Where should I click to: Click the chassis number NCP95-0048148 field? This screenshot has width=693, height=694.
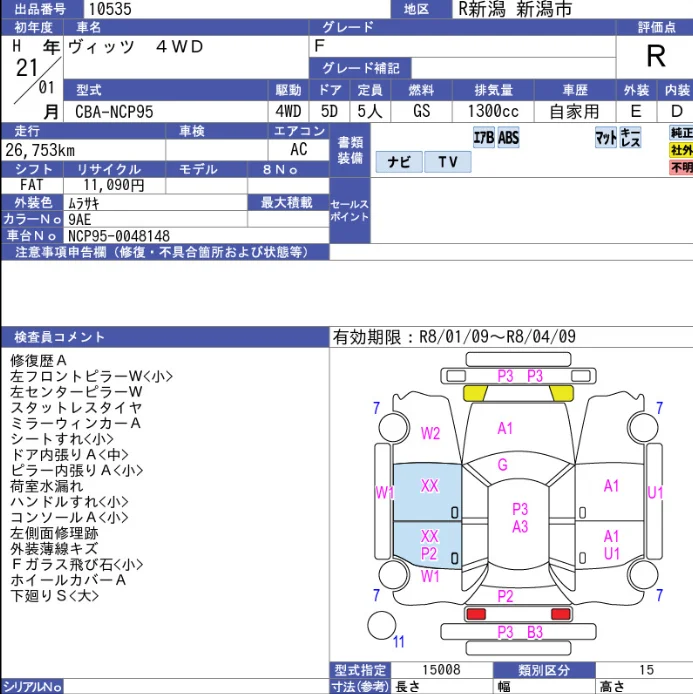196,236
